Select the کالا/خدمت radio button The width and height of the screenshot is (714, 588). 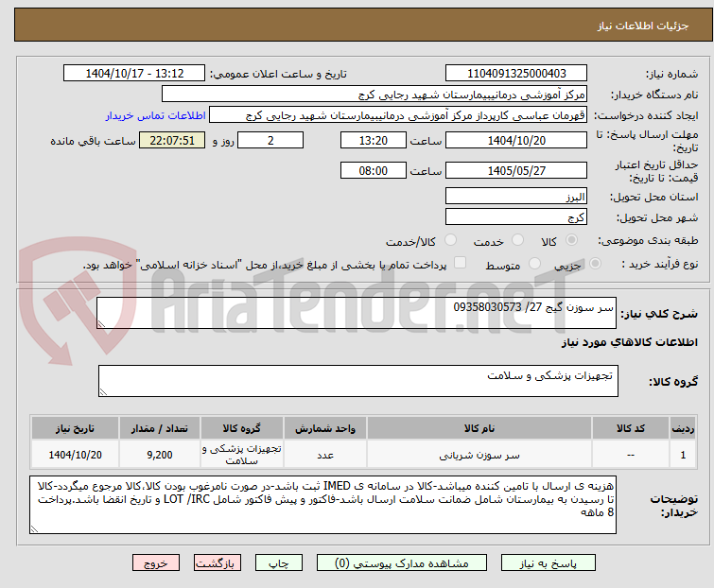tap(450, 240)
